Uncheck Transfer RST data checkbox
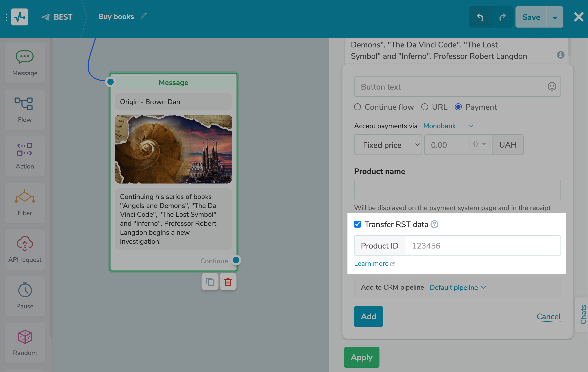 (x=358, y=224)
